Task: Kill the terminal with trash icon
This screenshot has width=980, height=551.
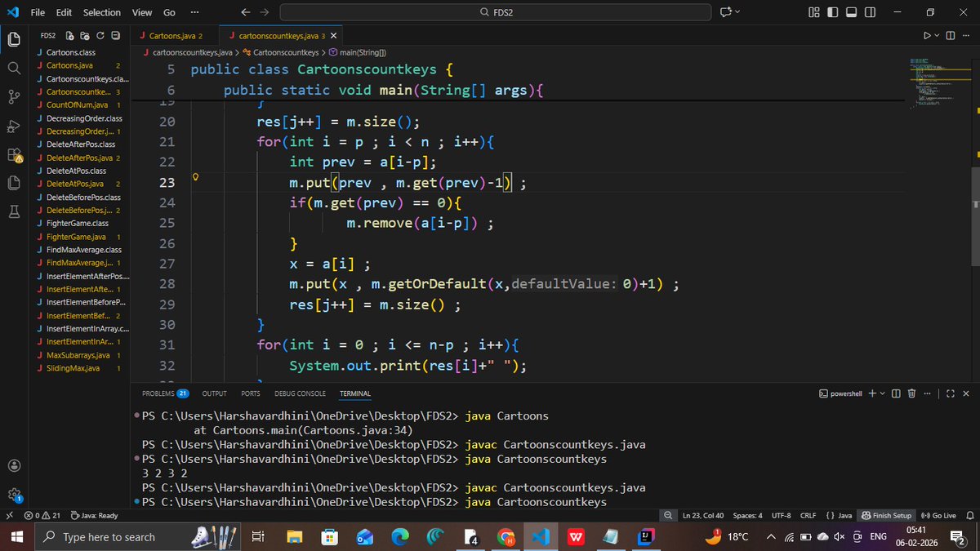Action: (911, 393)
